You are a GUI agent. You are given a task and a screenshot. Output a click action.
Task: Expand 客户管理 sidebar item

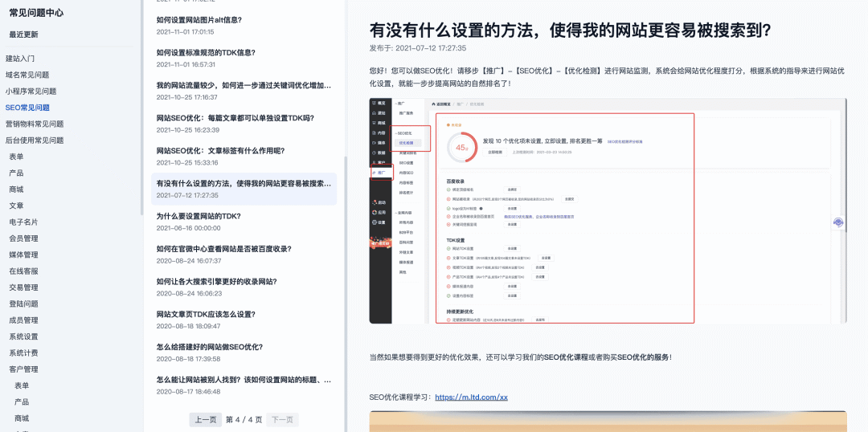[x=24, y=369]
